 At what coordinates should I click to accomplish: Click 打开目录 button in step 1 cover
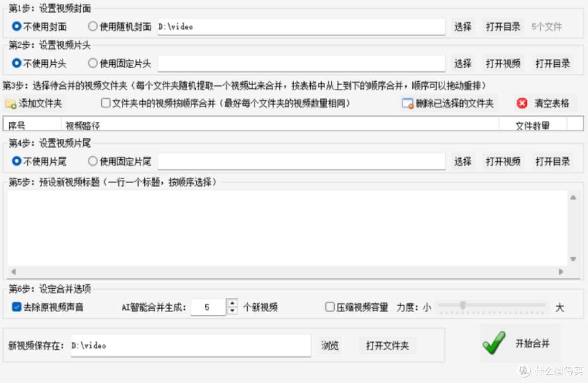(x=503, y=27)
